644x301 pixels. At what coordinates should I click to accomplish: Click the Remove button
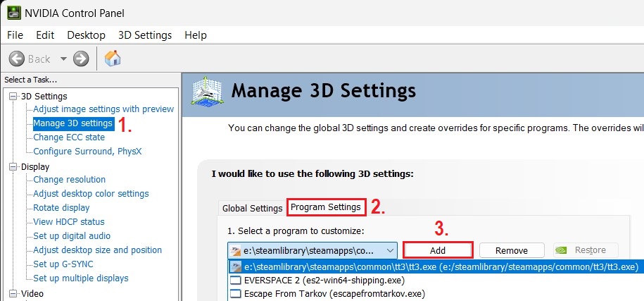pyautogui.click(x=512, y=250)
